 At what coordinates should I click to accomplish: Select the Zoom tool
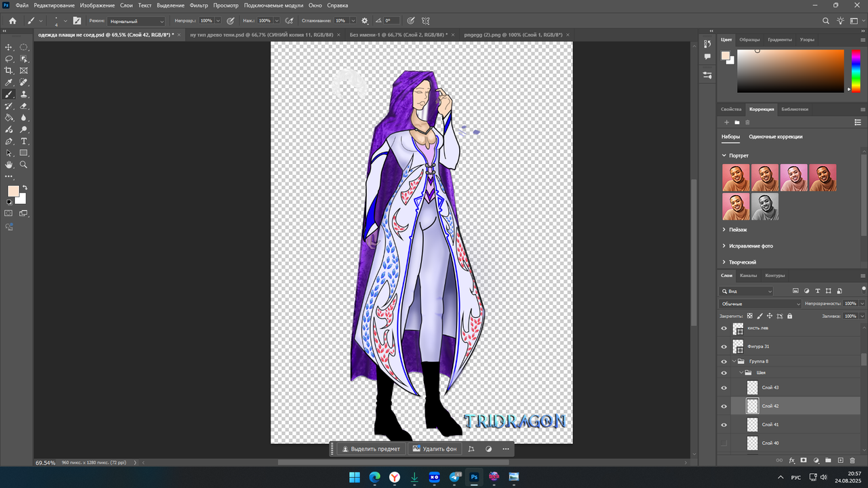(x=24, y=165)
